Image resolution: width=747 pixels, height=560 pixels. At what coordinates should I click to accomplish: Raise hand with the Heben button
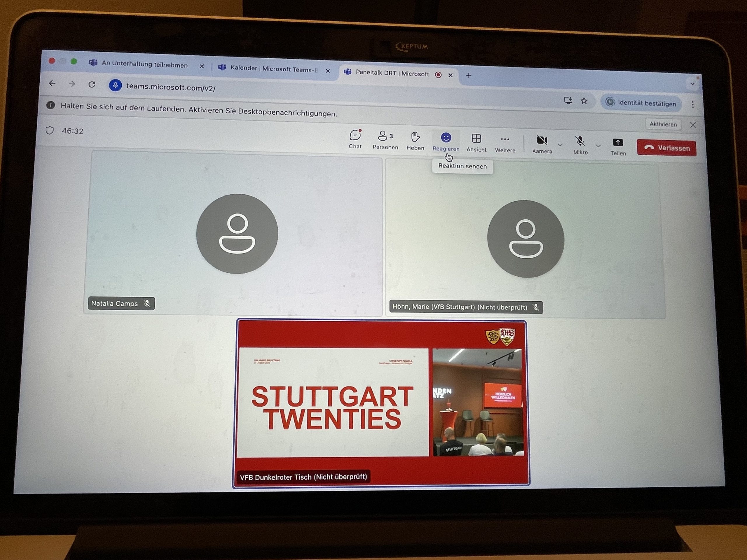pyautogui.click(x=415, y=141)
